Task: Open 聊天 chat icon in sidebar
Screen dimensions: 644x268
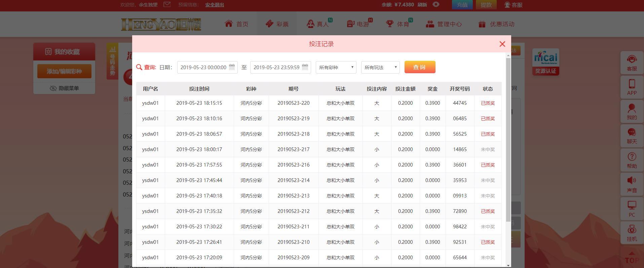Action: click(x=632, y=136)
